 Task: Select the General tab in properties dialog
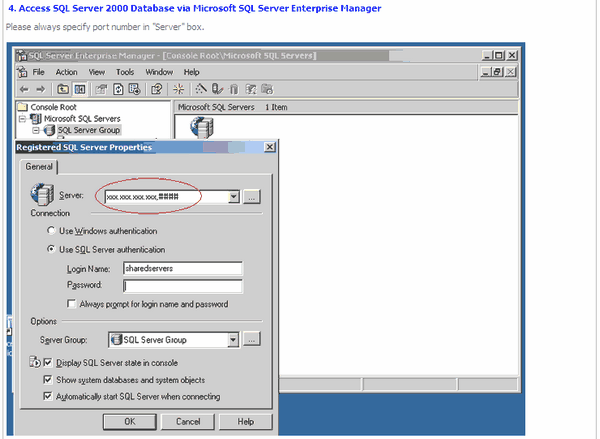click(x=39, y=166)
